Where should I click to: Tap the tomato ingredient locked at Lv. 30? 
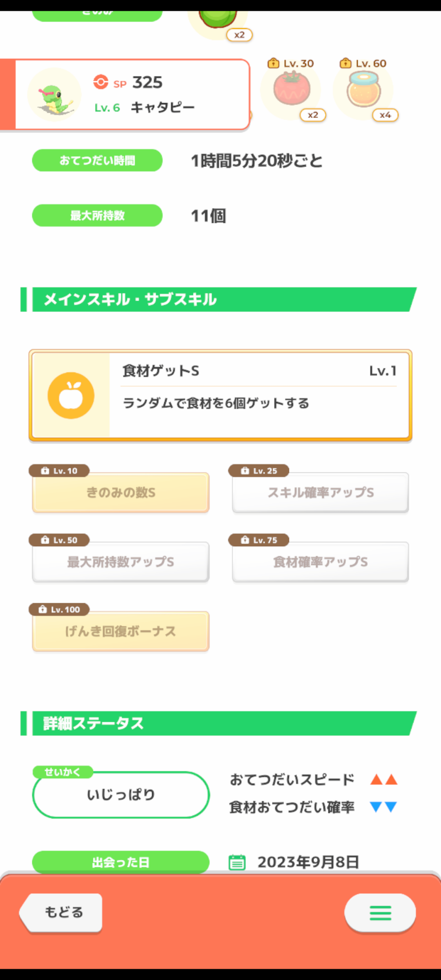pos(292,89)
